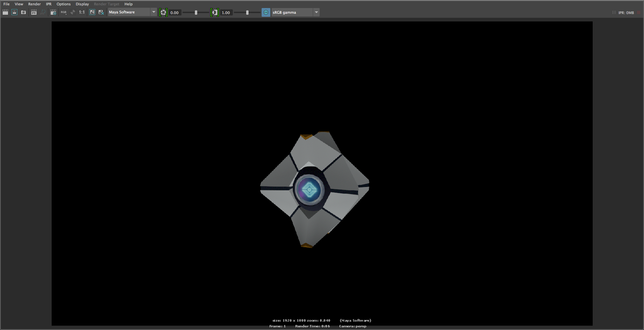This screenshot has width=644, height=330.
Task: Click the snapshot camera icon
Action: 23,12
